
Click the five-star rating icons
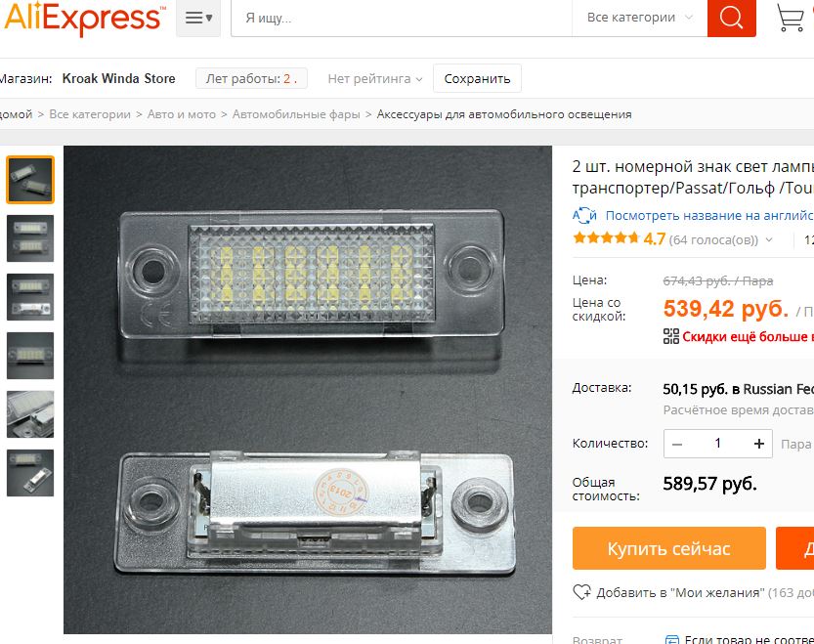[606, 238]
